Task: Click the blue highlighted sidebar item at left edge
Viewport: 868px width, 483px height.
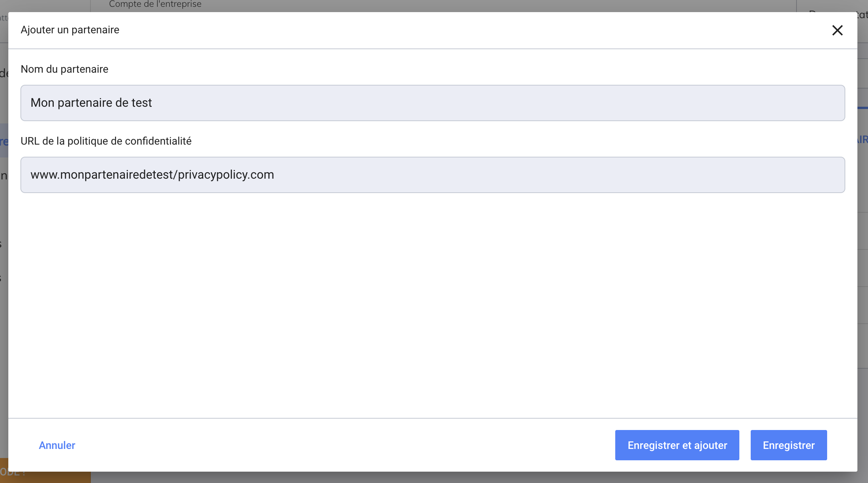Action: [x=4, y=140]
